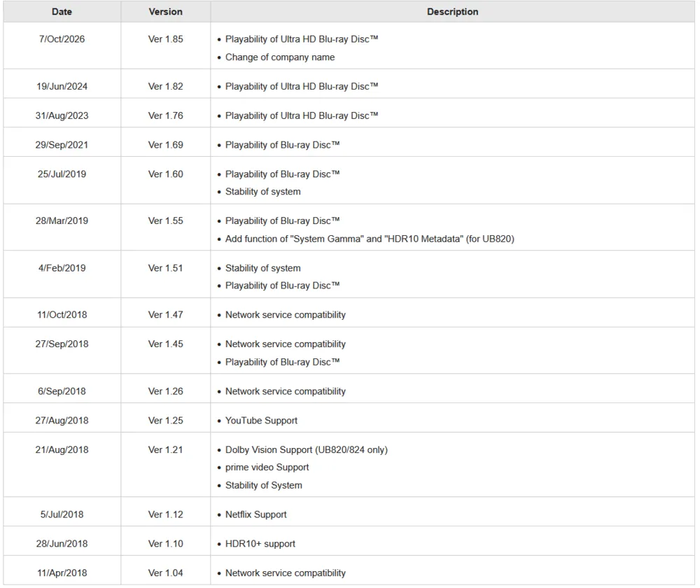Select version Ver 1.85
Image resolution: width=700 pixels, height=588 pixels.
[x=166, y=39]
